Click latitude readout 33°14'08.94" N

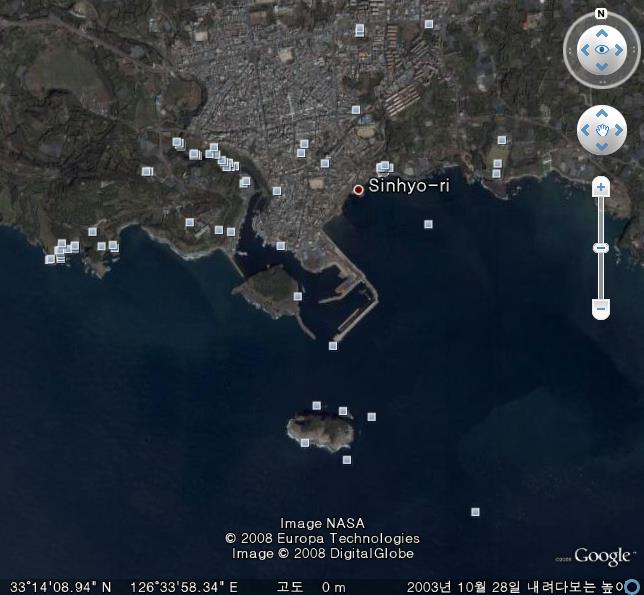pyautogui.click(x=60, y=587)
